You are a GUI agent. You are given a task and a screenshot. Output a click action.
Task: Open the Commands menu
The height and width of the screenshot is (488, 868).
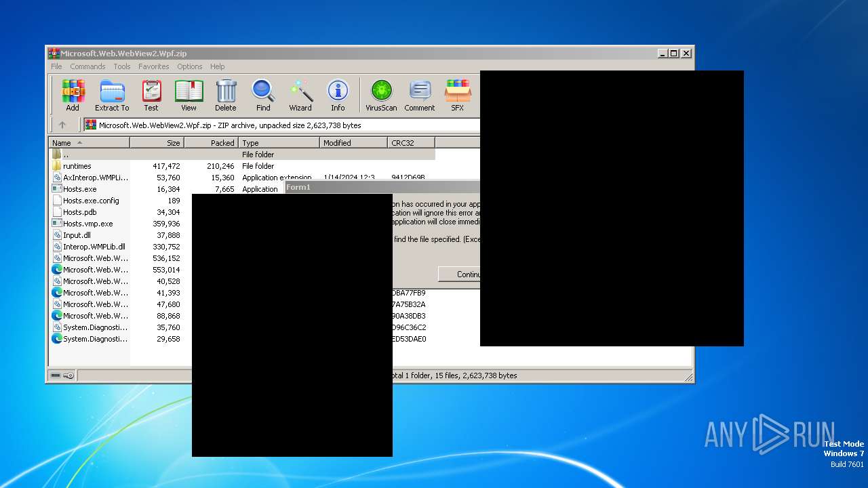click(x=87, y=66)
